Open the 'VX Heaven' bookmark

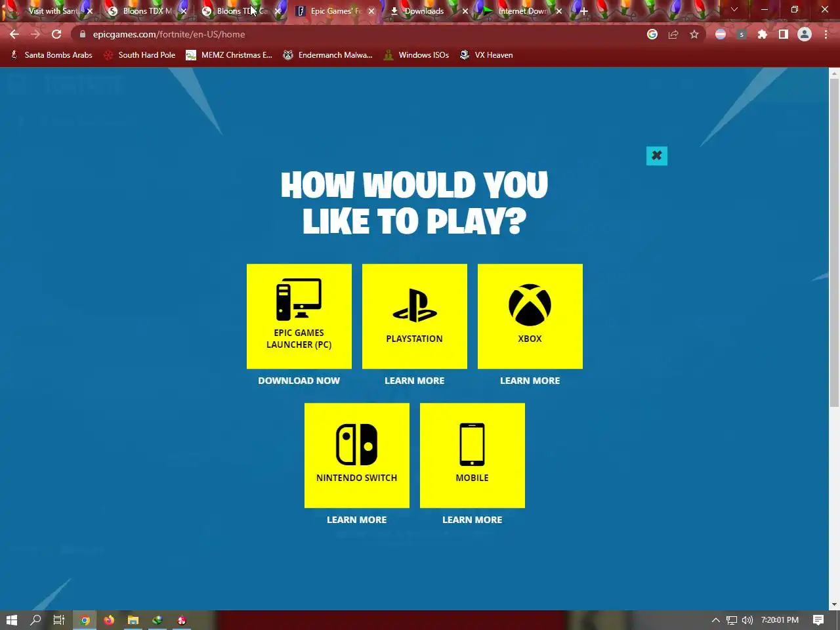point(486,55)
